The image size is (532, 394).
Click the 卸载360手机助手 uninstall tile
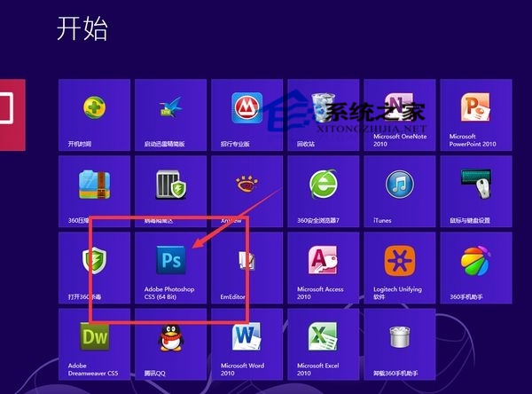(399, 343)
